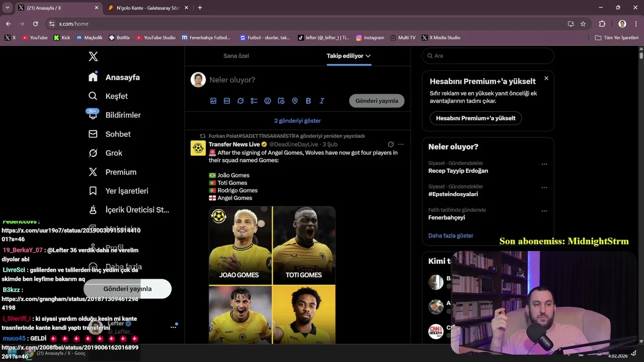Open TOTI GOMES image in post

pos(304,245)
